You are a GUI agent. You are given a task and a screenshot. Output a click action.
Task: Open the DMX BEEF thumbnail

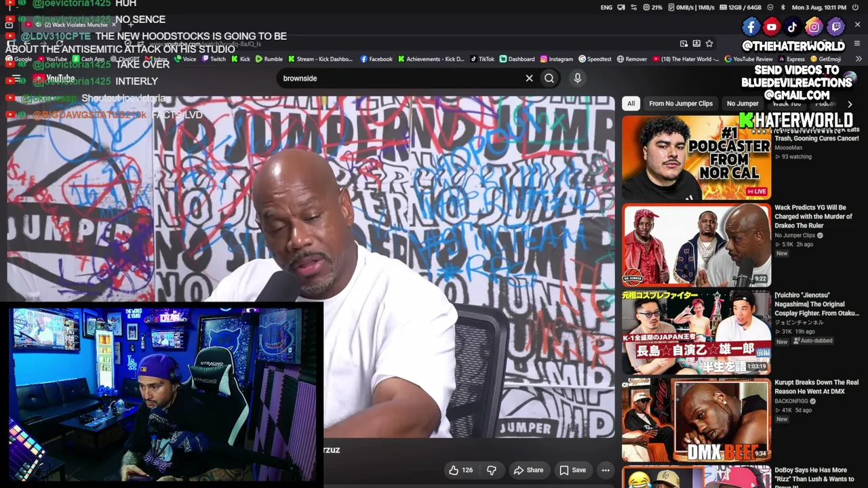click(x=696, y=420)
